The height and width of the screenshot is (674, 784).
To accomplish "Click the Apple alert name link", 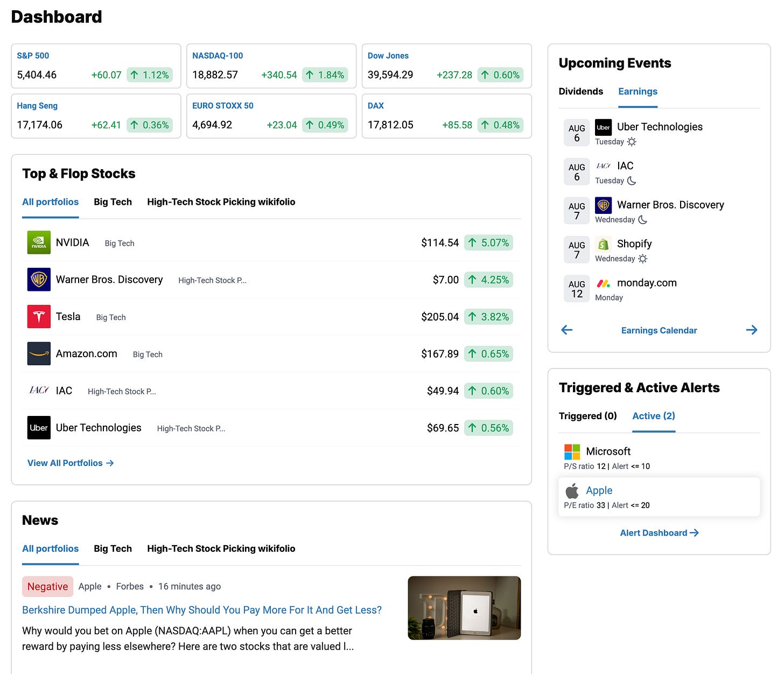I will point(599,490).
